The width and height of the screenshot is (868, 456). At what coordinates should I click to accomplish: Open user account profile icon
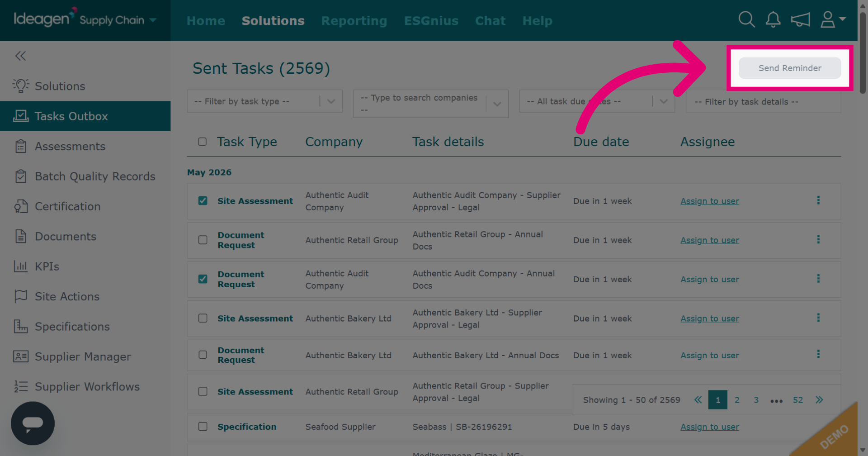828,19
